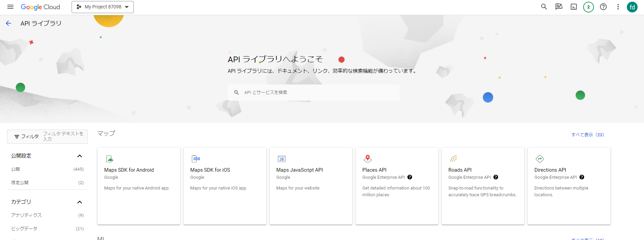This screenshot has height=240, width=644.
Task: Open the three-dot settings and utilities menu
Action: [618, 7]
